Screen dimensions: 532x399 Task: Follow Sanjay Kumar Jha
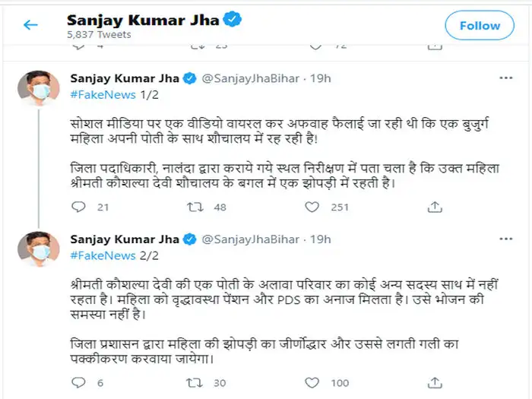pyautogui.click(x=480, y=26)
